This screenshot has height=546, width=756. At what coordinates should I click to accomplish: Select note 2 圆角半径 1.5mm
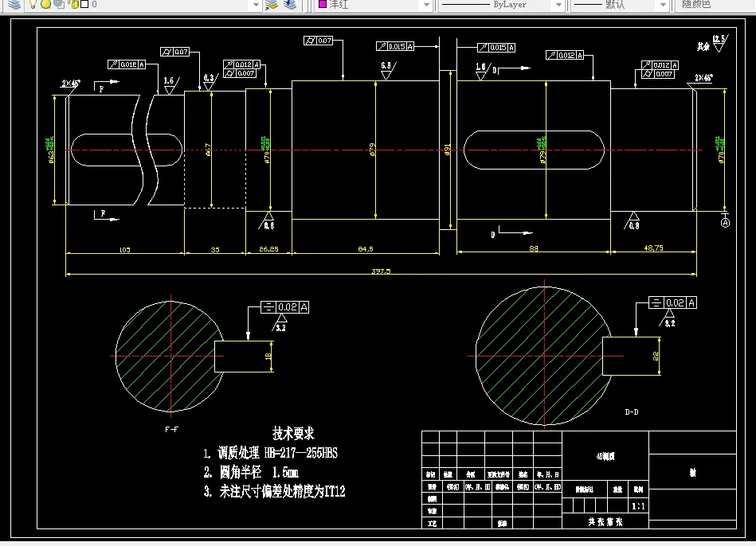point(251,472)
